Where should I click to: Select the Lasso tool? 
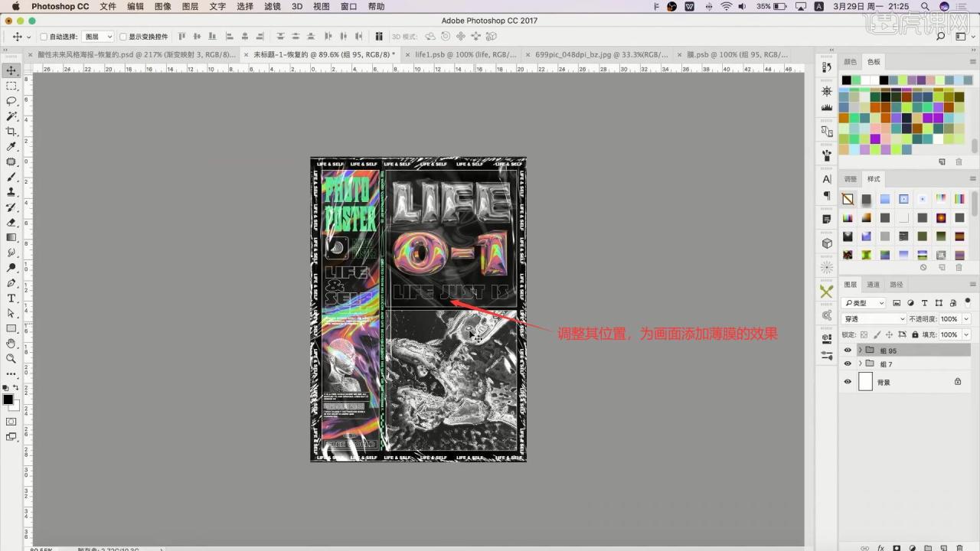tap(11, 101)
